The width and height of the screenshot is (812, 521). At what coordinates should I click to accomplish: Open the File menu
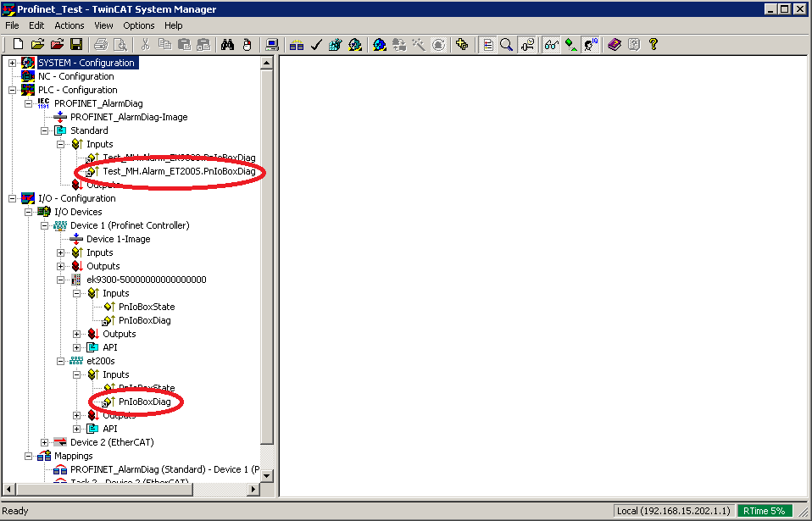coord(12,25)
